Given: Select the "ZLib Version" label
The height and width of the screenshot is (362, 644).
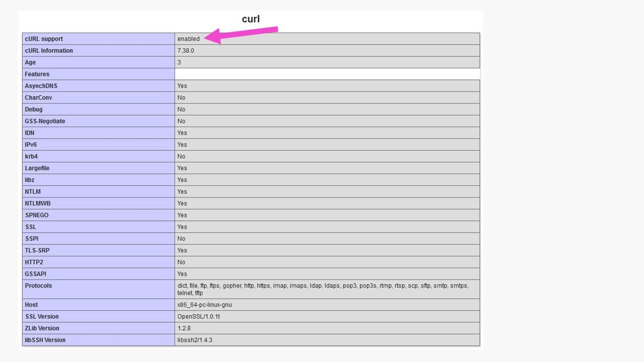Looking at the screenshot, I should (42, 328).
